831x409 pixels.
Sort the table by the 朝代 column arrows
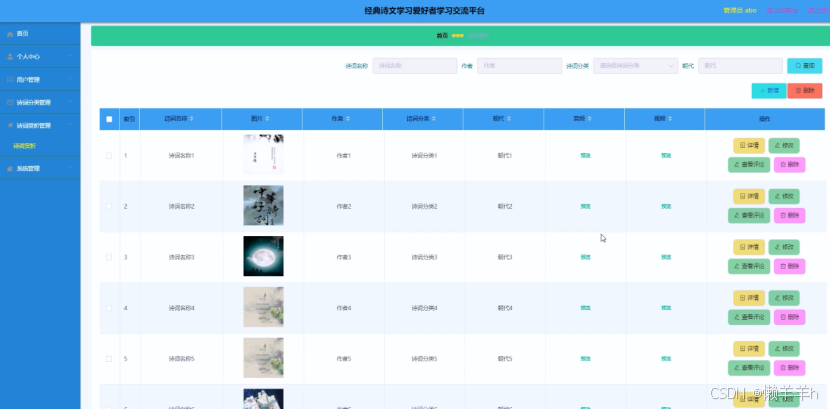pyautogui.click(x=509, y=119)
